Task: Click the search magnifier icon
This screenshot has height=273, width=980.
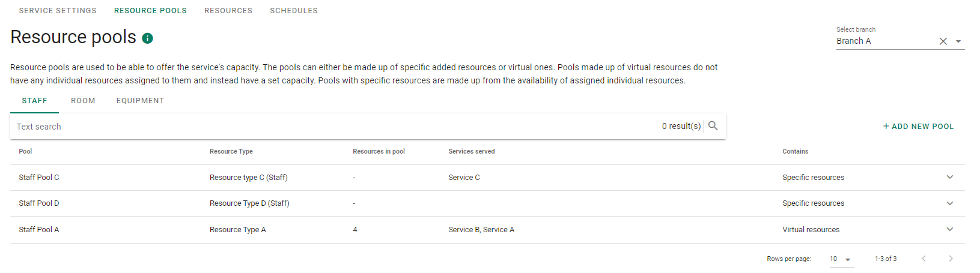Action: coord(713,126)
